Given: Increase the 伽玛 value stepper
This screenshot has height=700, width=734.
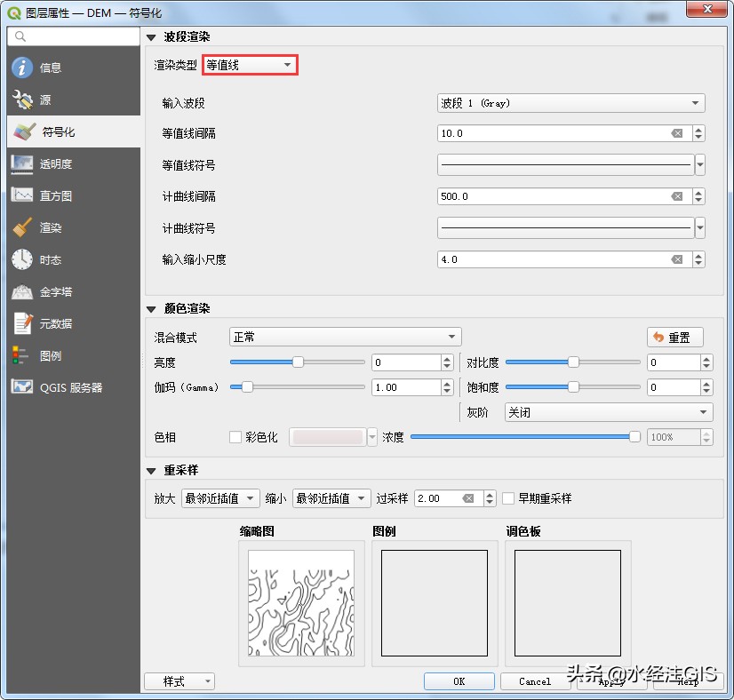Looking at the screenshot, I should click(x=447, y=383).
